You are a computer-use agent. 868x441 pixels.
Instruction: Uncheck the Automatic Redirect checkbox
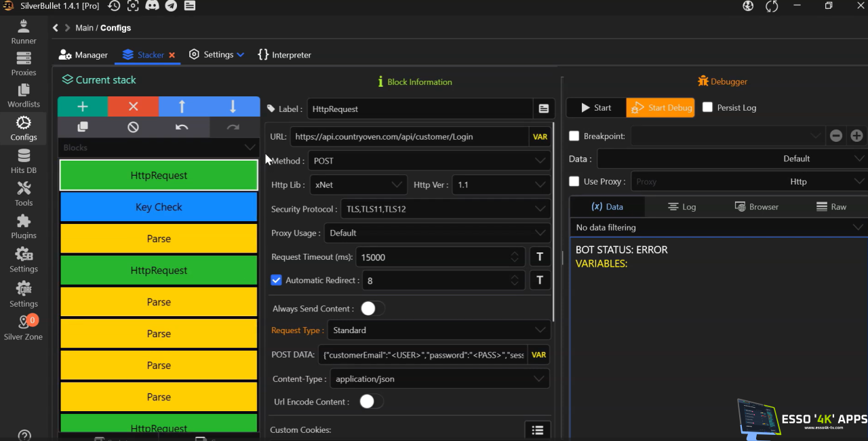coord(276,280)
